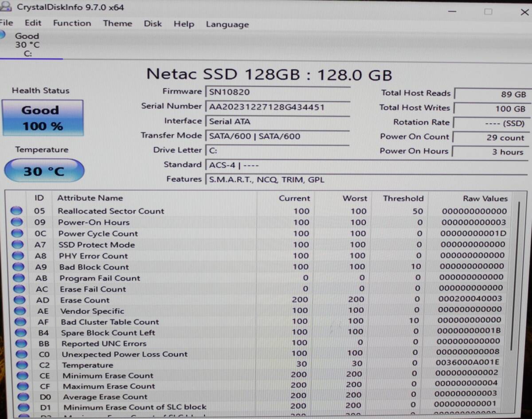Click status orb for Minimum Erase Count

[23, 376]
